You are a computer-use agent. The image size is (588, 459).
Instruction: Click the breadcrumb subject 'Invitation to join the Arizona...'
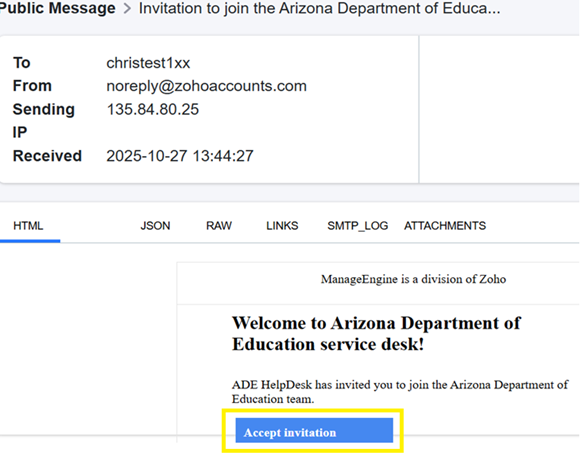[320, 8]
